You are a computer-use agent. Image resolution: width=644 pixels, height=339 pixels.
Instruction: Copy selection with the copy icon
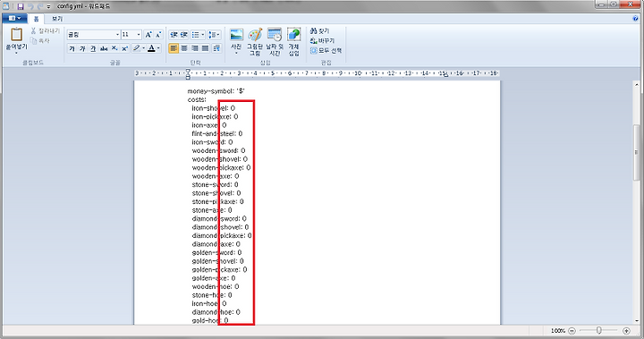point(34,40)
